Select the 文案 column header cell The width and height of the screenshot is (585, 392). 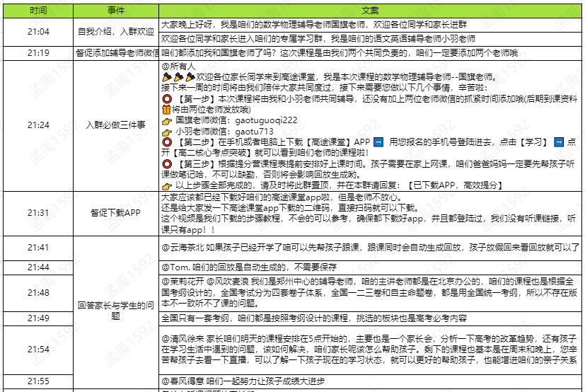coord(369,12)
